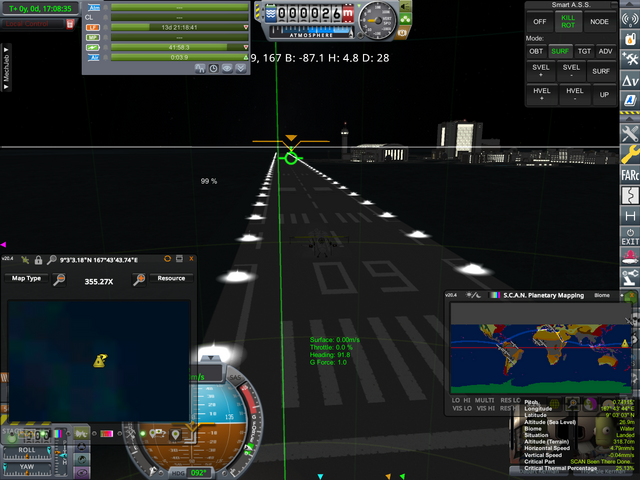Toggle the Atm resource alarm bell
Image resolution: width=640 pixels, height=480 pixels.
click(105, 7)
